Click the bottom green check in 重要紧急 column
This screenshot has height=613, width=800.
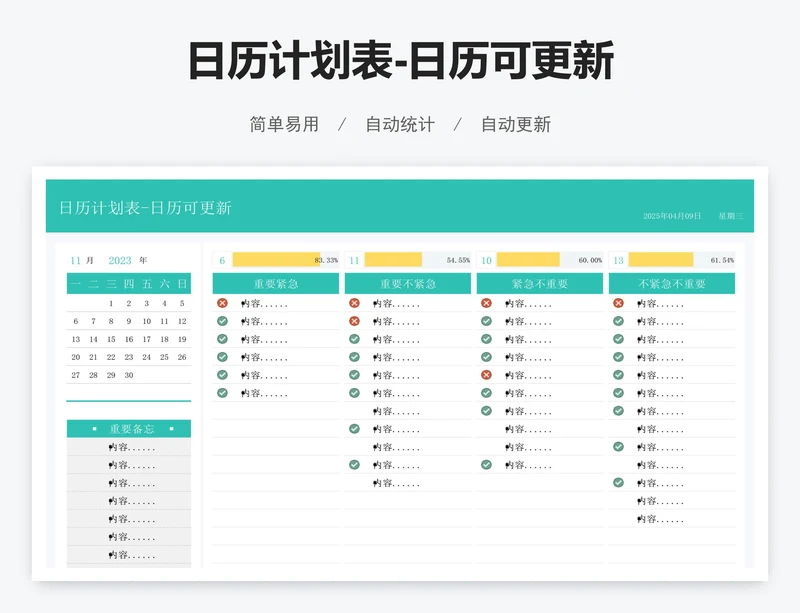(x=222, y=393)
